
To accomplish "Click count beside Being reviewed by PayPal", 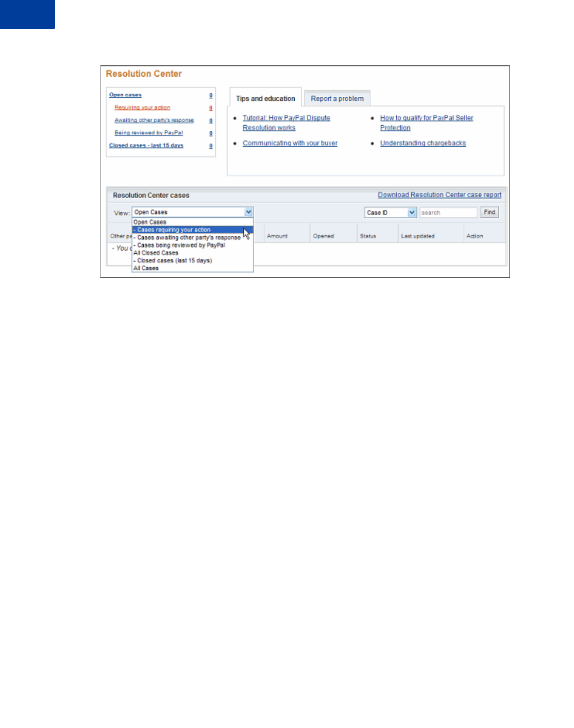I will click(211, 133).
